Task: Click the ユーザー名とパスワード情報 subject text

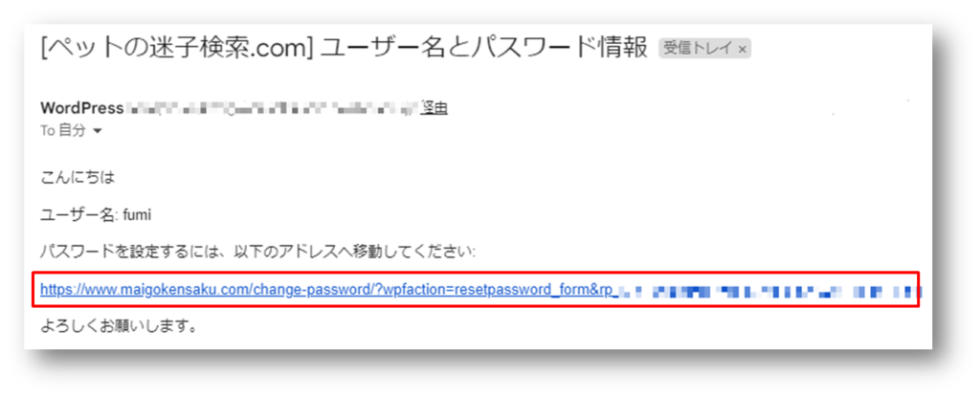Action: click(483, 49)
